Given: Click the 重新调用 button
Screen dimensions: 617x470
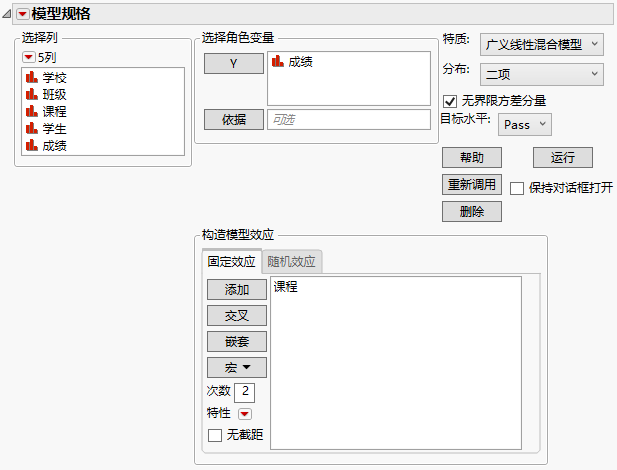Looking at the screenshot, I should [x=472, y=184].
